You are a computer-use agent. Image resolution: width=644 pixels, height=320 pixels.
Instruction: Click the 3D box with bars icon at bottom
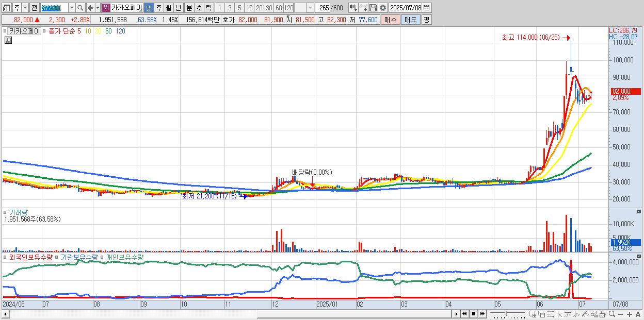point(594,314)
